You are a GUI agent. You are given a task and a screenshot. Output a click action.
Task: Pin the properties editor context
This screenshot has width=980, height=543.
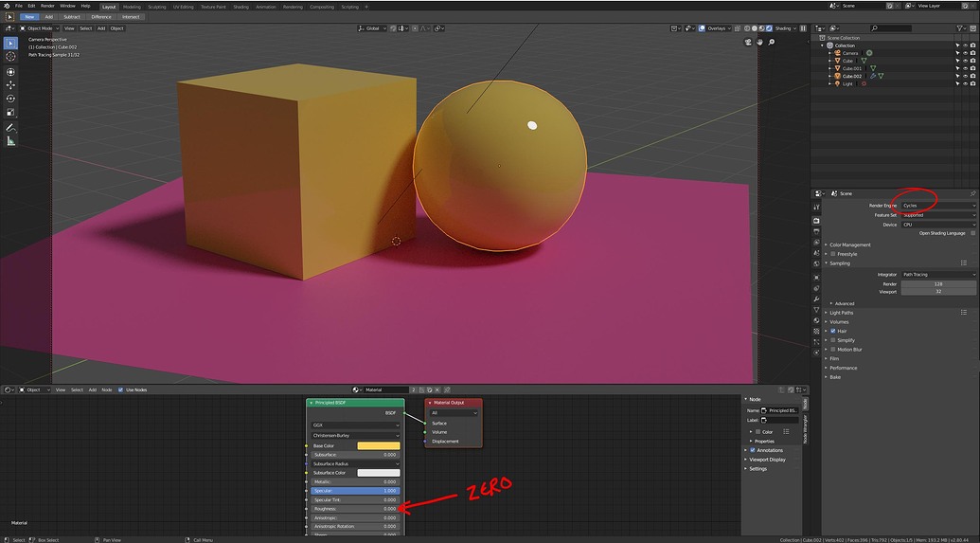[x=972, y=193]
